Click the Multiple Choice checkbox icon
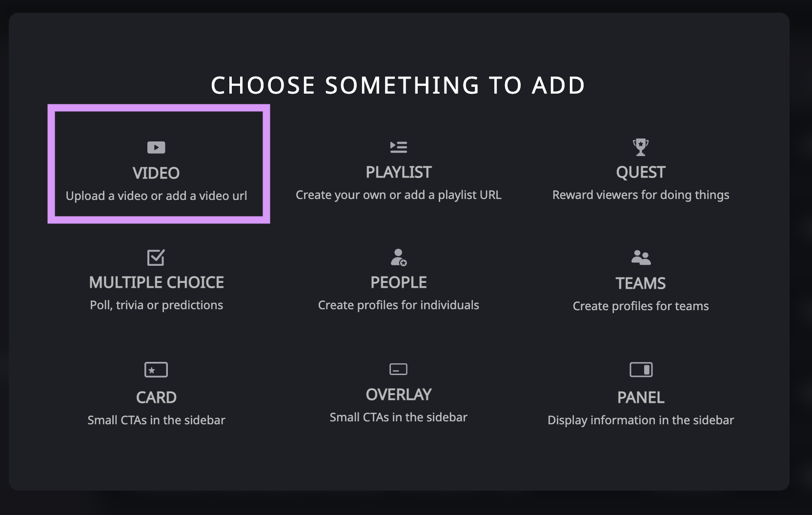The height and width of the screenshot is (515, 812). (156, 257)
